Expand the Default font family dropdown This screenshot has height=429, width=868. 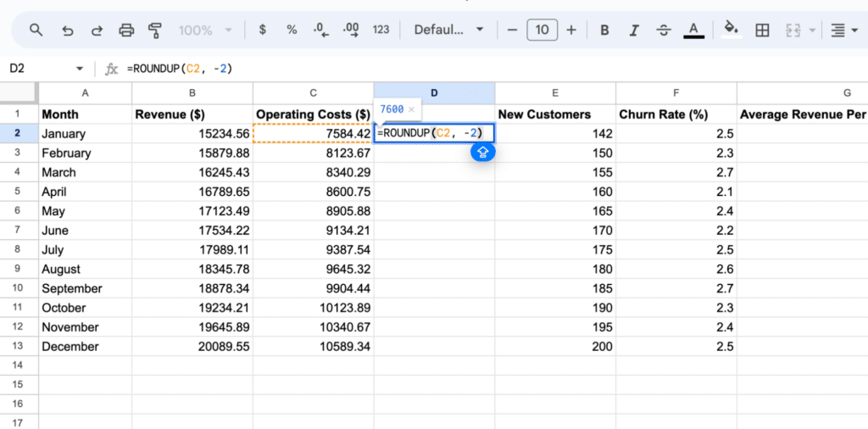click(x=448, y=30)
